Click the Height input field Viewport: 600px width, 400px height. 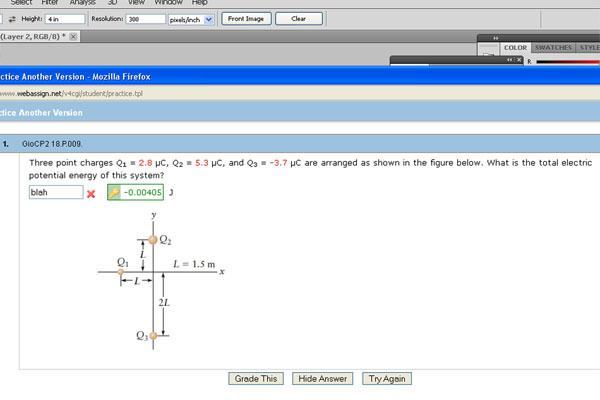(65, 19)
